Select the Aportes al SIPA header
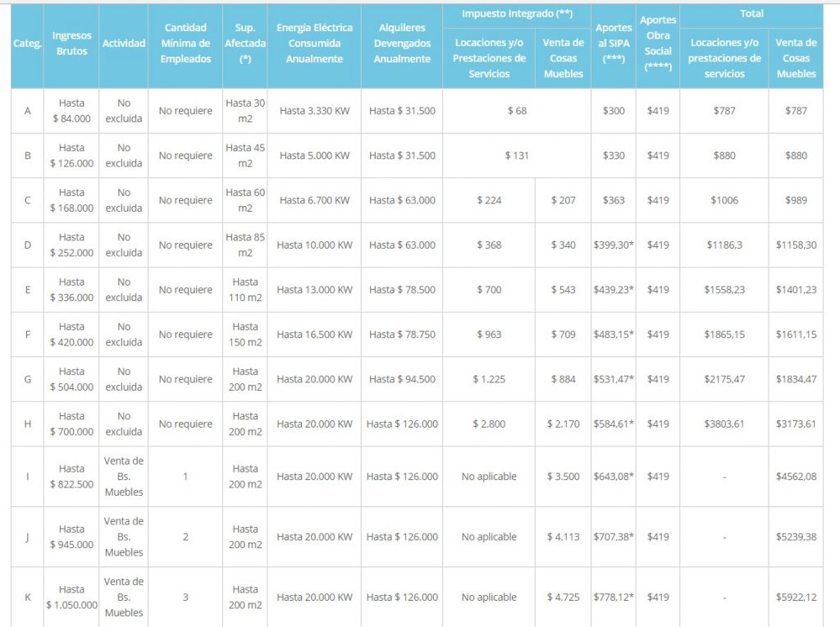The height and width of the screenshot is (627, 840). tap(614, 43)
